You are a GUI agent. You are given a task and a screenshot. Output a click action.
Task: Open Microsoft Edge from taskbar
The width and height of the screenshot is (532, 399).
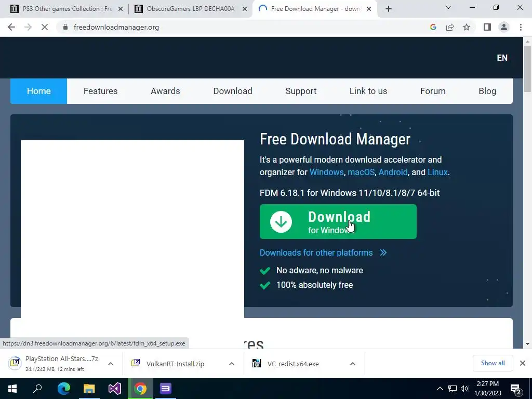point(63,389)
